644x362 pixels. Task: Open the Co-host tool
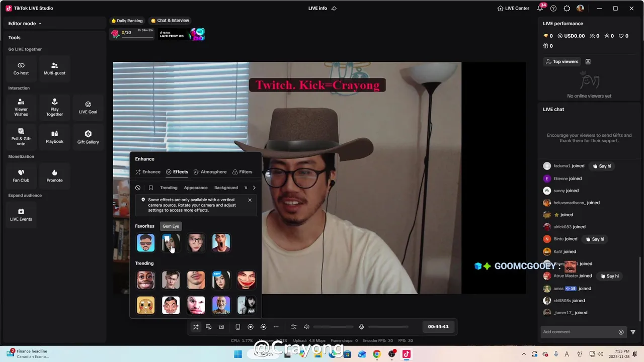(21, 68)
